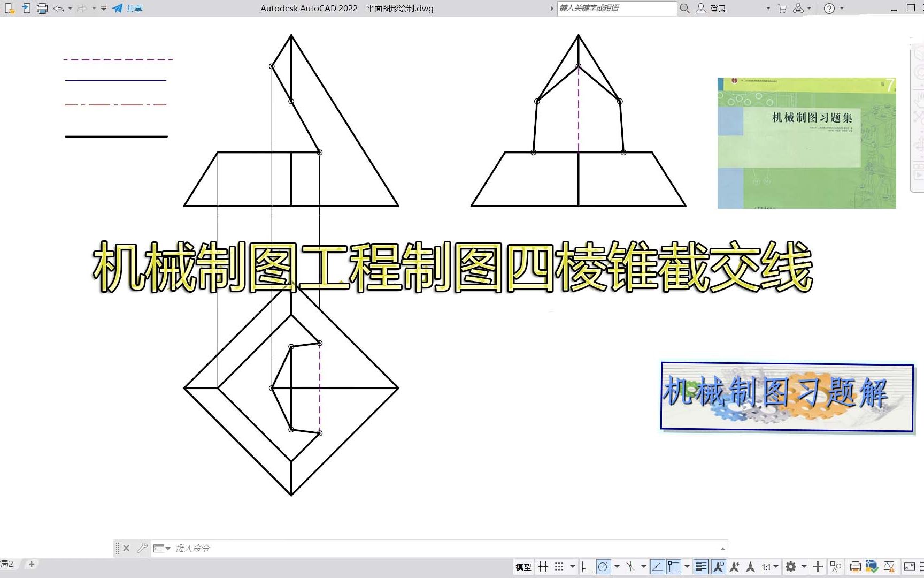The height and width of the screenshot is (578, 924).
Task: Click the green 机械制图习题集 book cover image
Action: coord(806,143)
